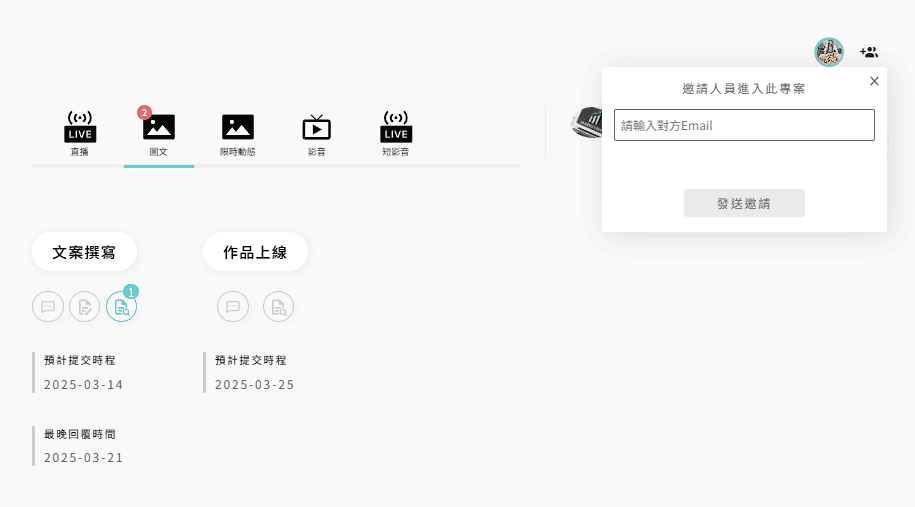Click the review document icon under 作品上線
The width and height of the screenshot is (915, 507).
(278, 307)
